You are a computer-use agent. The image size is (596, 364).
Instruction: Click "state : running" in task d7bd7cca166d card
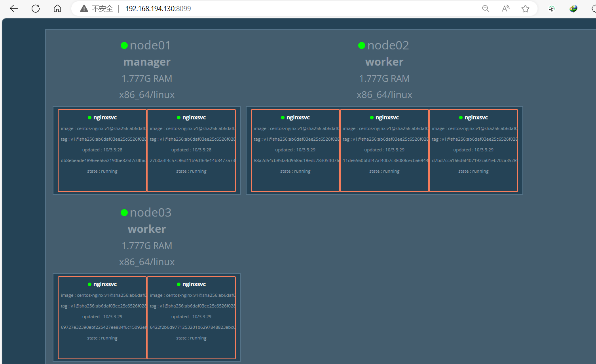473,172
